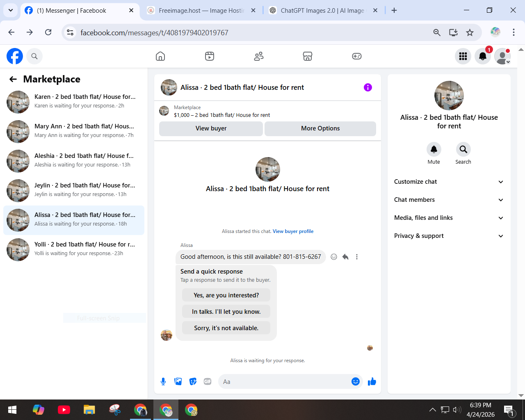This screenshot has height=420, width=525.
Task: Switch to the Freeimage.host tab
Action: (202, 11)
